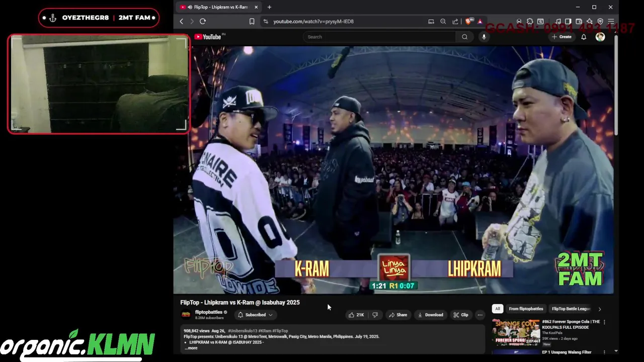Go back using the browser back arrow
Screen dimensions: 644x362
tap(182, 22)
